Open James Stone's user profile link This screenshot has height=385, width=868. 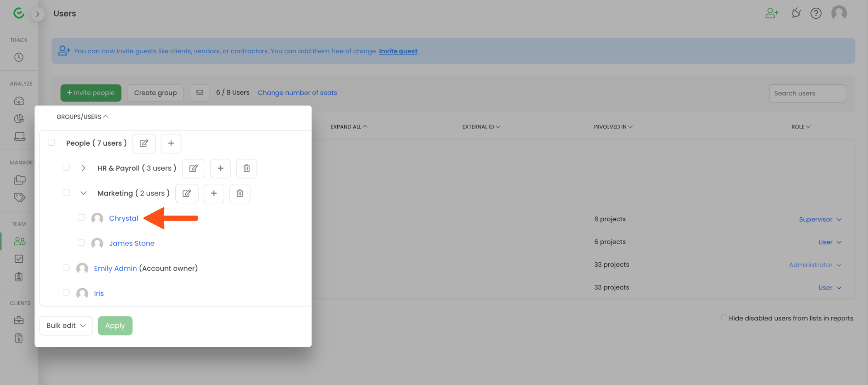point(132,243)
